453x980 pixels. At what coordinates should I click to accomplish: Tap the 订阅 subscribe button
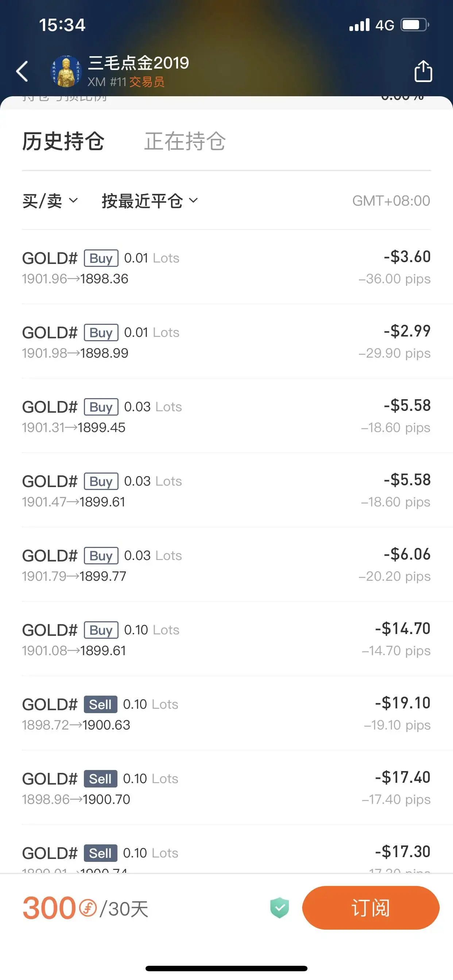point(371,908)
